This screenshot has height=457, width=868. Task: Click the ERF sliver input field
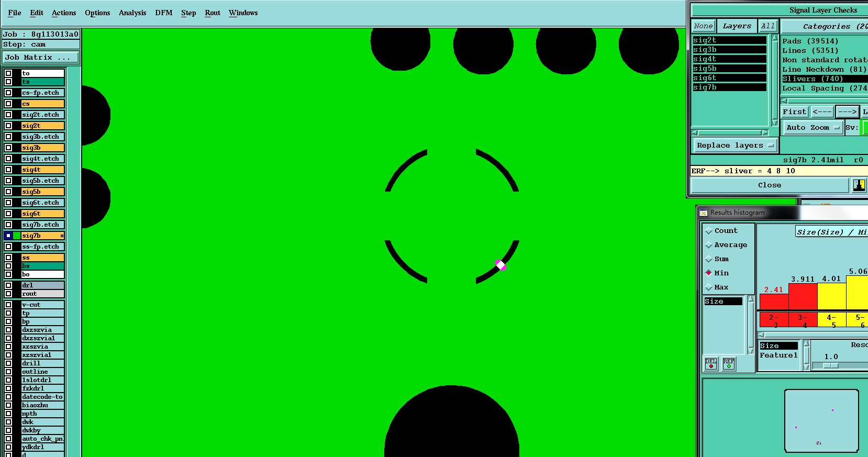pyautogui.click(x=779, y=171)
